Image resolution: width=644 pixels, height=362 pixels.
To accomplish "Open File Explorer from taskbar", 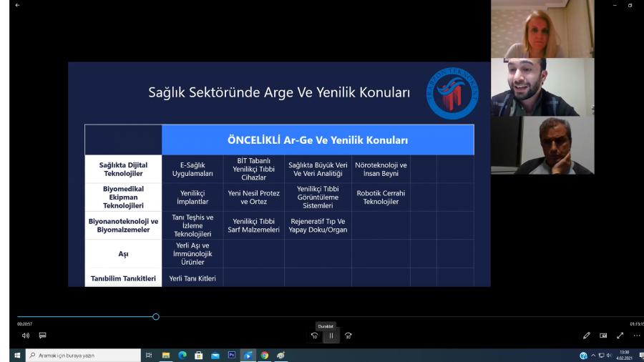I will click(x=166, y=355).
